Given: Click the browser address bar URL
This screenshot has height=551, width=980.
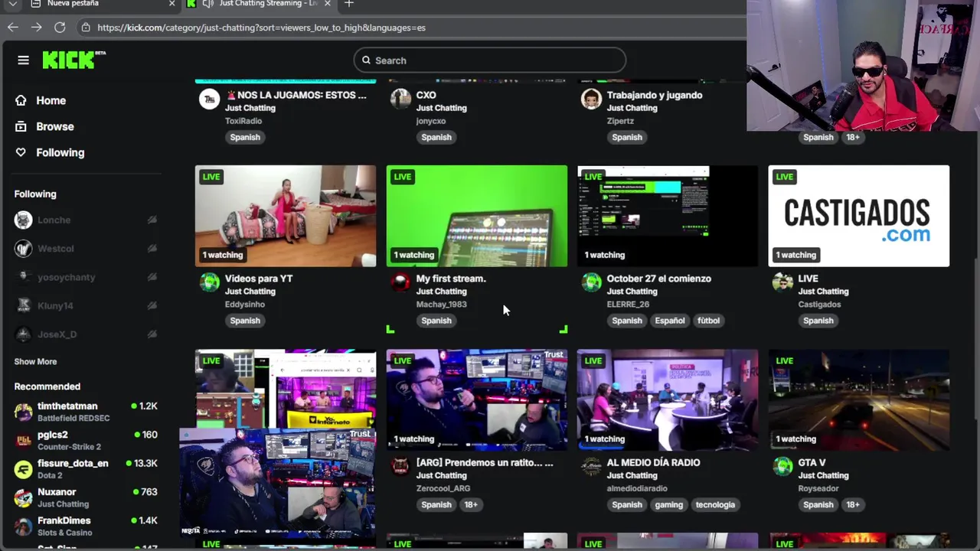Looking at the screenshot, I should (x=261, y=28).
